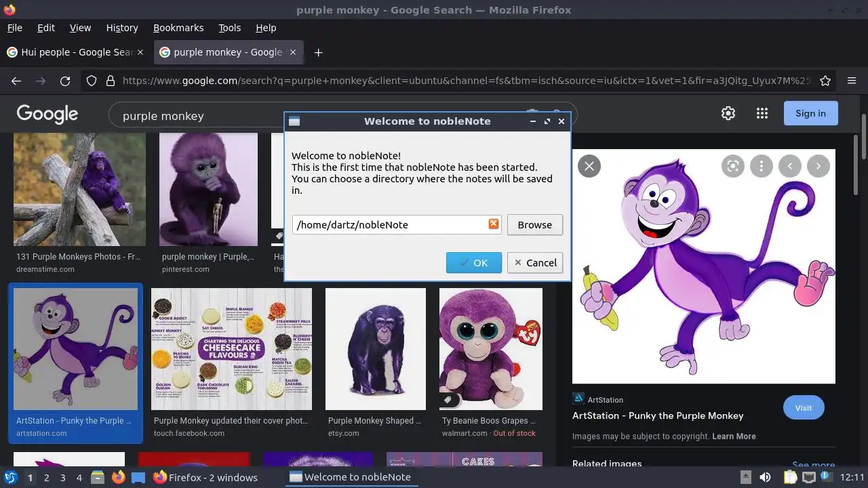
Task: Click the large Punky monkey preview image
Action: tap(704, 266)
